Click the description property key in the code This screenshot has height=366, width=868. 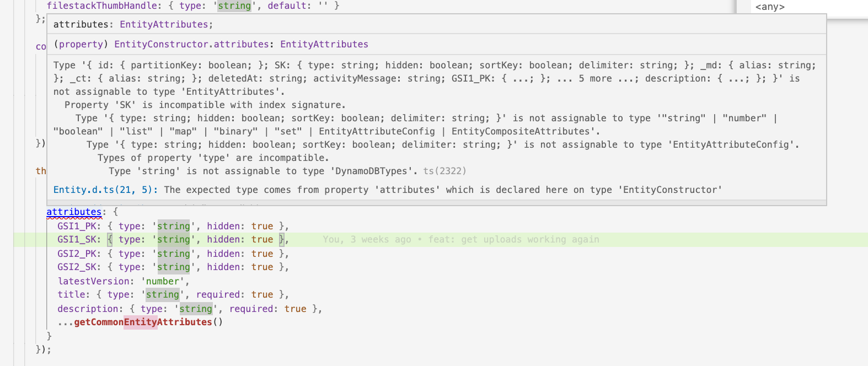coord(88,309)
